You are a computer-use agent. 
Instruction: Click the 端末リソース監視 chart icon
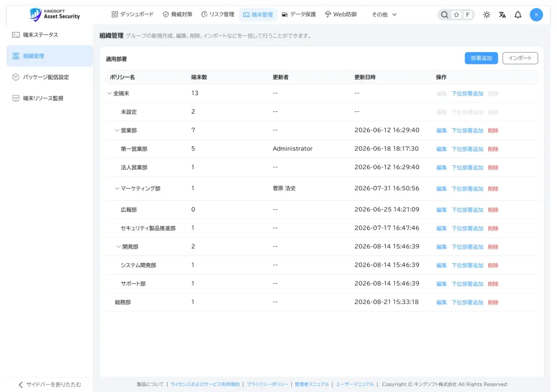point(16,98)
